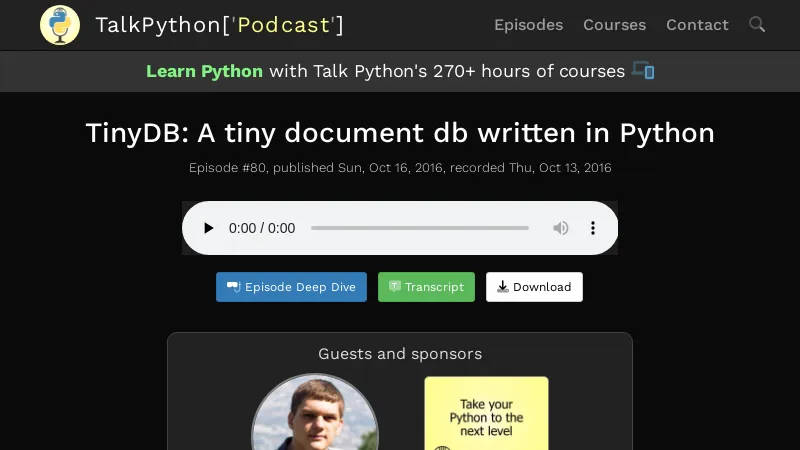Image resolution: width=800 pixels, height=450 pixels.
Task: Open the yellow sponsor ad "Take your Python"
Action: pos(486,412)
